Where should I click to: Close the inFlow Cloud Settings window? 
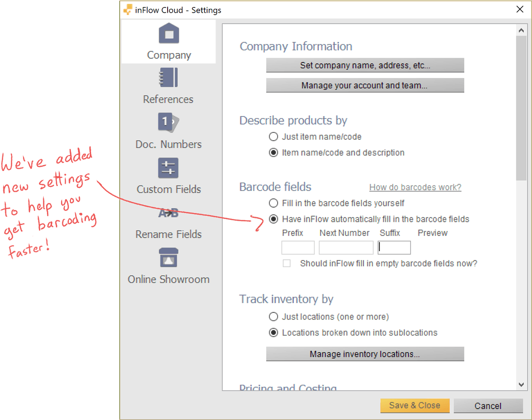(x=520, y=9)
